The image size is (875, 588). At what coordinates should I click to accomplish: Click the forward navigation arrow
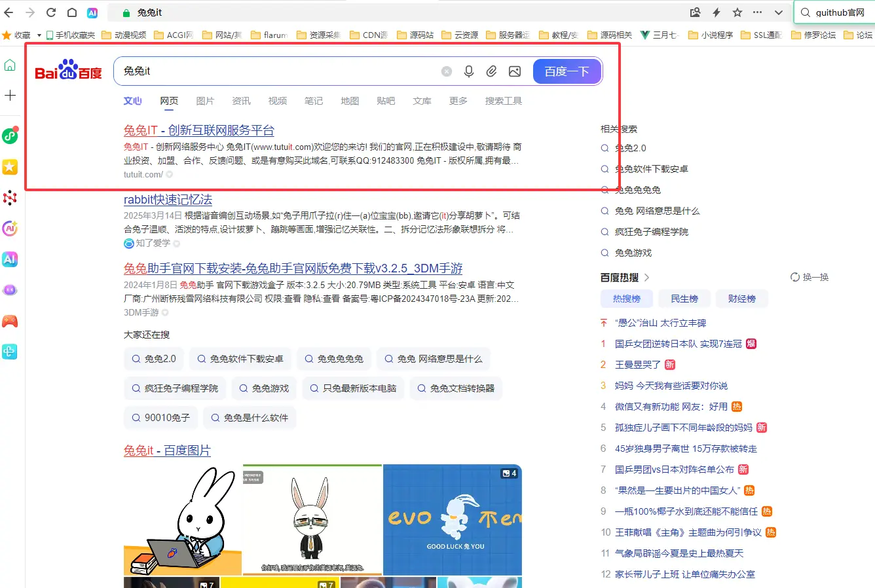30,12
